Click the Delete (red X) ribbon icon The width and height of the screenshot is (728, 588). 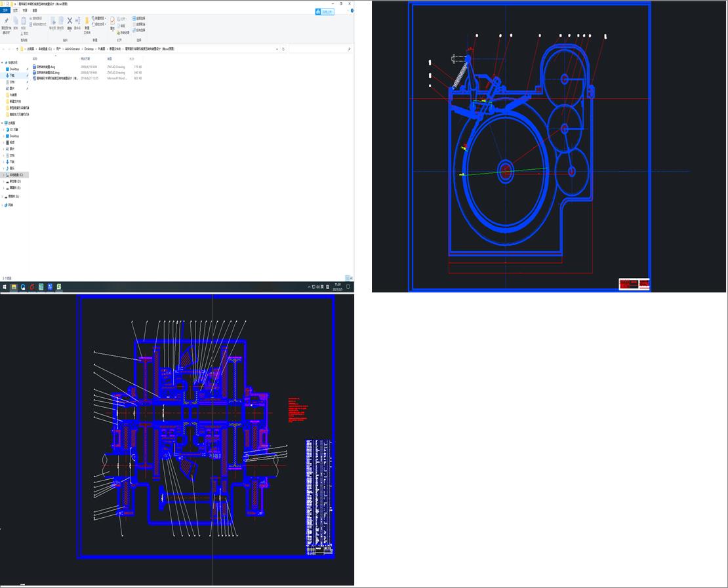click(69, 21)
